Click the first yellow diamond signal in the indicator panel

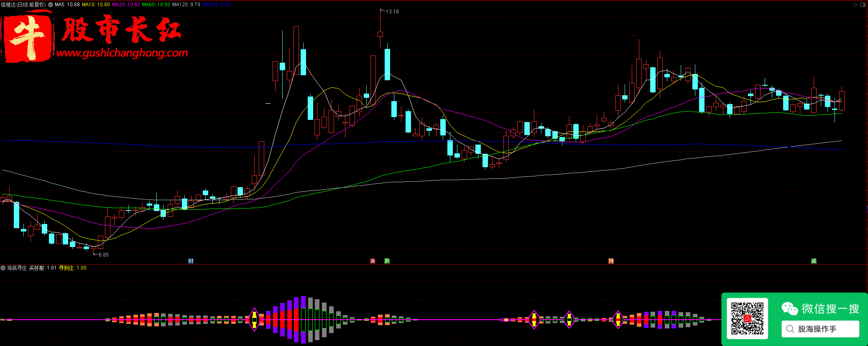tap(254, 320)
